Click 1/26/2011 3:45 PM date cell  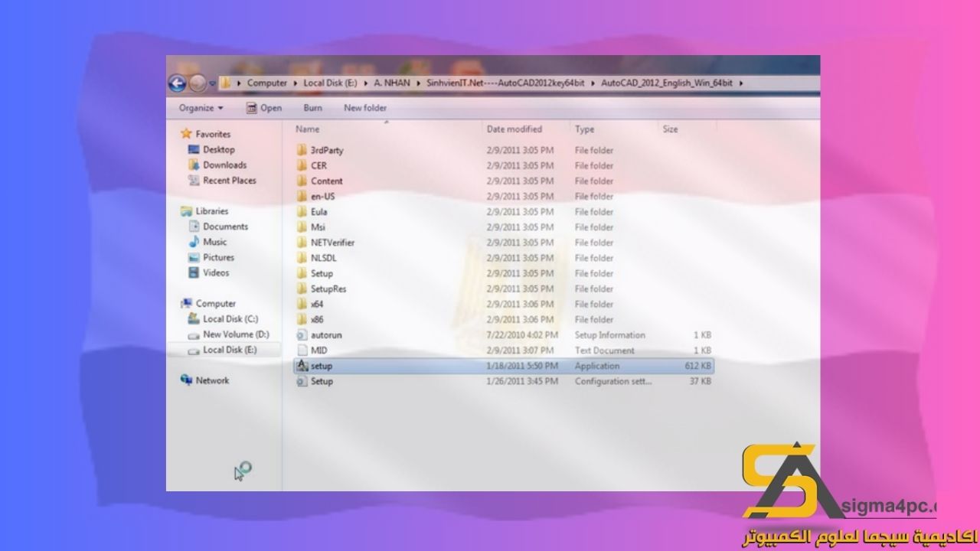[x=522, y=381]
